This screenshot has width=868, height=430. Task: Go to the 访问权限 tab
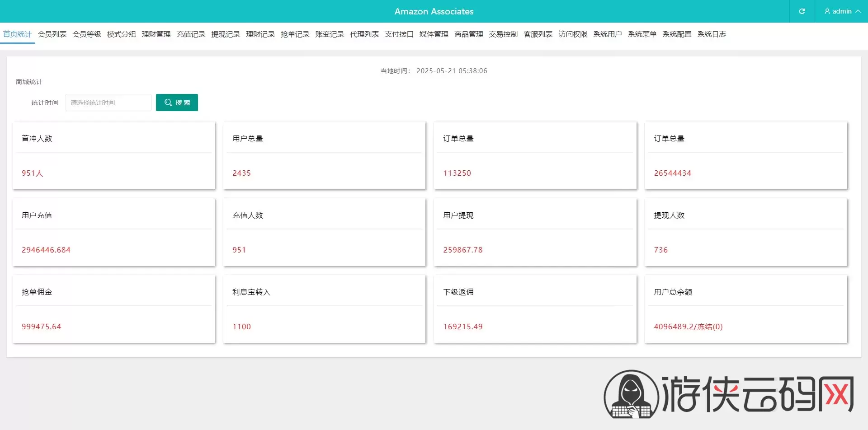tap(573, 34)
